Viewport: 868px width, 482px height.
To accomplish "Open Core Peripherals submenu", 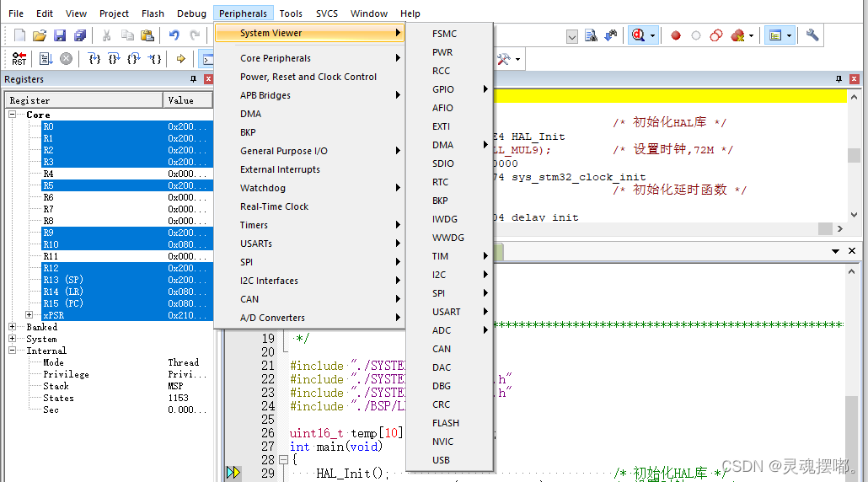I will click(310, 58).
